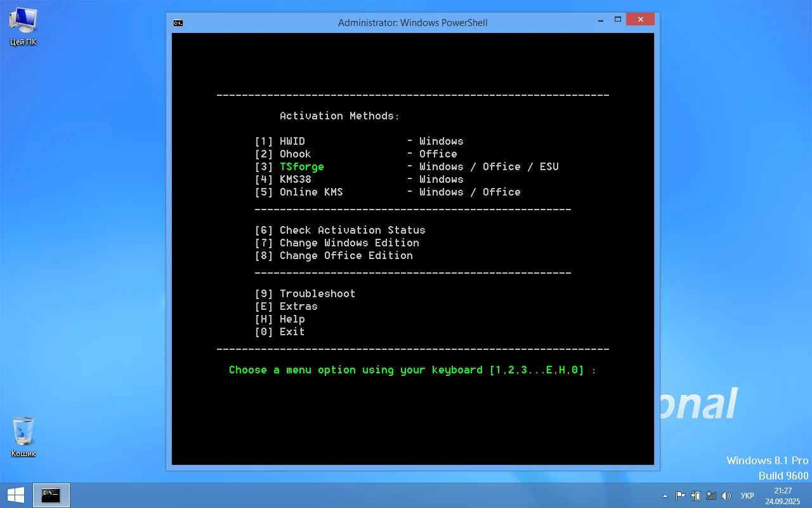This screenshot has width=812, height=508.
Task: Click the battery power tray icon
Action: point(696,496)
